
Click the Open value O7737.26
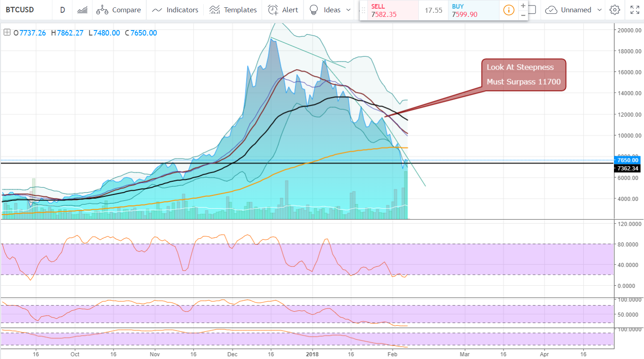click(x=30, y=33)
